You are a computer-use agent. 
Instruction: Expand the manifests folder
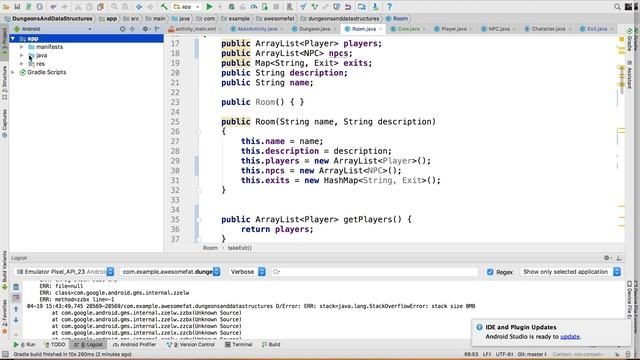click(x=22, y=47)
